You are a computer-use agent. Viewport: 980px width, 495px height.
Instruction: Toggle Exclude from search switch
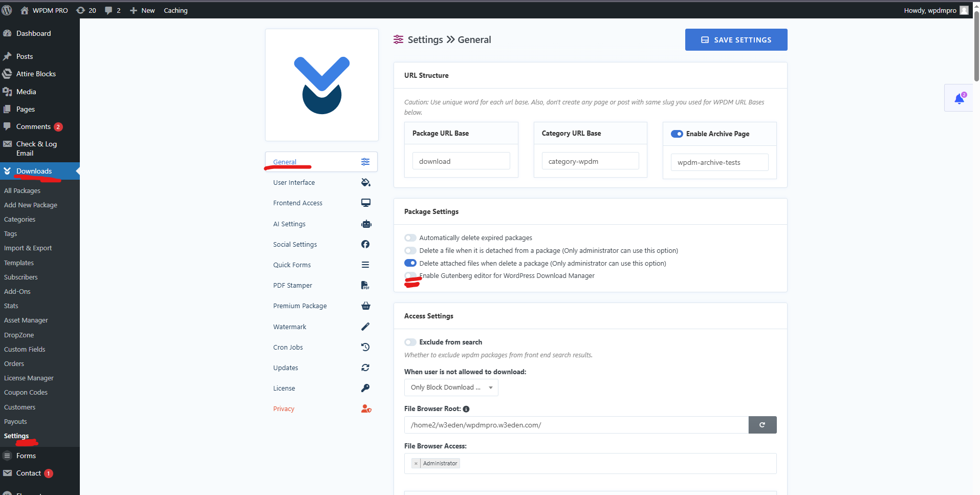pyautogui.click(x=410, y=342)
